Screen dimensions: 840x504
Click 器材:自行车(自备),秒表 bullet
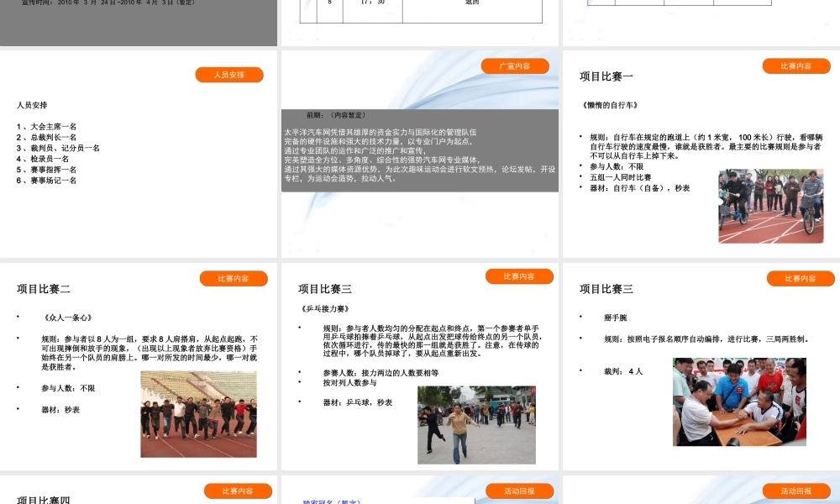pyautogui.click(x=639, y=188)
